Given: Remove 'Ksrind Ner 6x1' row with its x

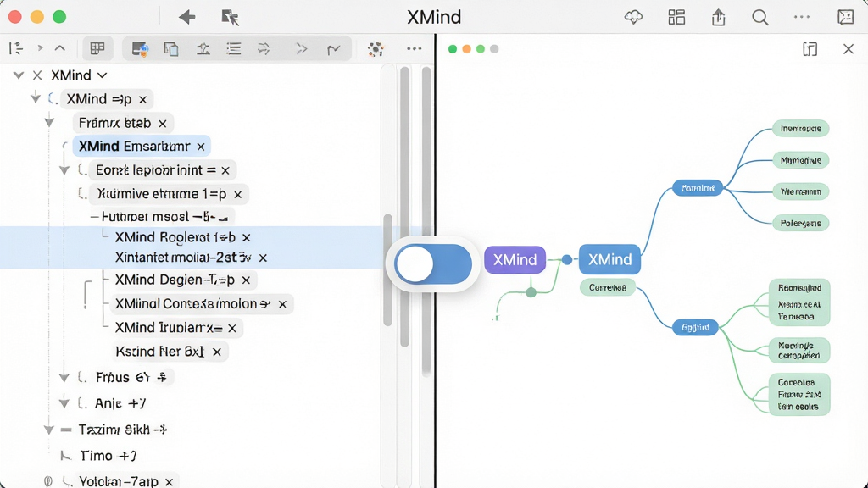Looking at the screenshot, I should pyautogui.click(x=217, y=352).
